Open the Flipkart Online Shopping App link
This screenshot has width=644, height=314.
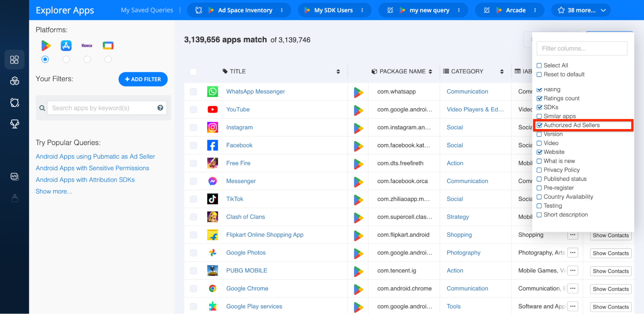265,235
